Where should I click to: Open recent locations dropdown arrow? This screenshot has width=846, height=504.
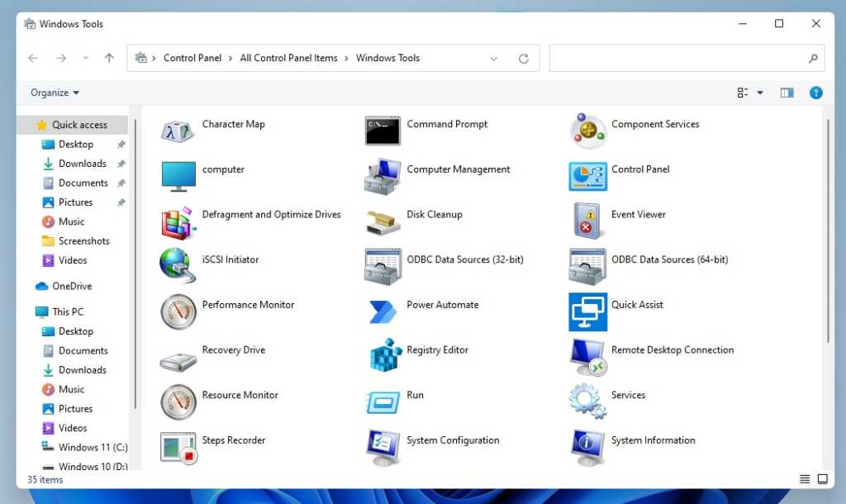85,58
